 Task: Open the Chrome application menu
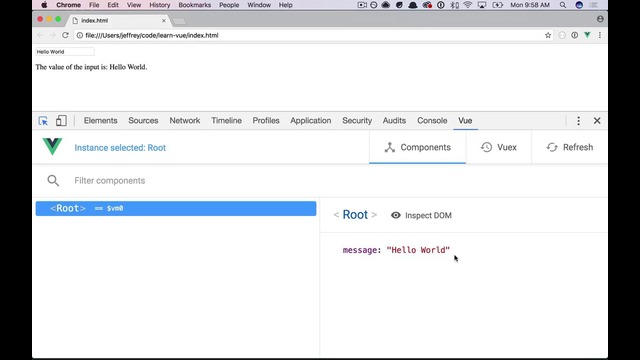tap(68, 5)
